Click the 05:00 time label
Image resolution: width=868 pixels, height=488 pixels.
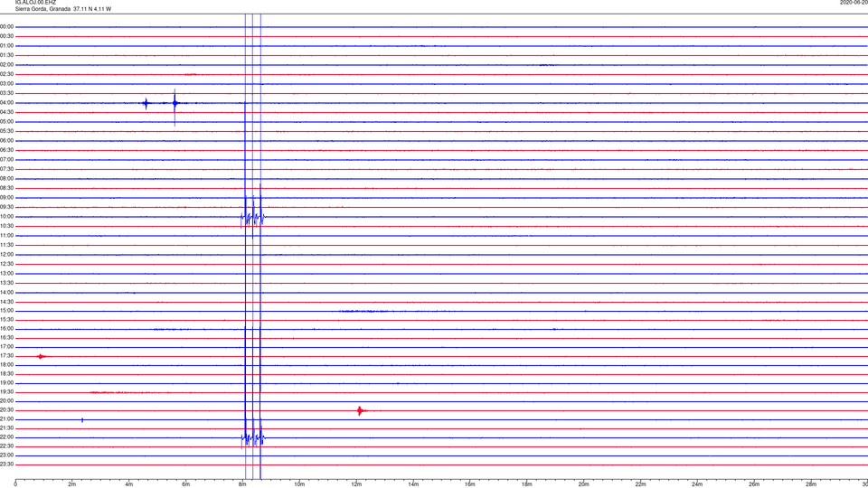point(7,121)
